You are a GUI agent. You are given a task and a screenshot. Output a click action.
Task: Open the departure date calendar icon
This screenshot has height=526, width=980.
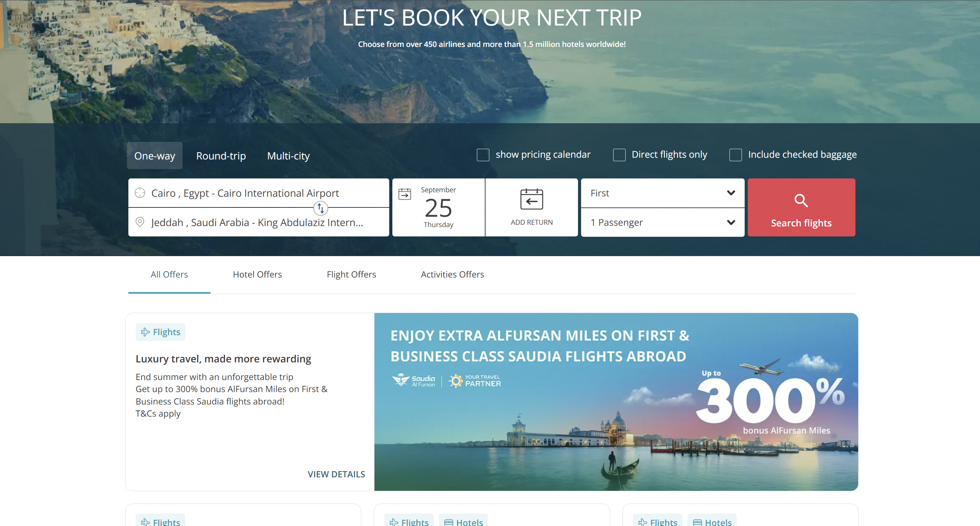click(x=404, y=194)
